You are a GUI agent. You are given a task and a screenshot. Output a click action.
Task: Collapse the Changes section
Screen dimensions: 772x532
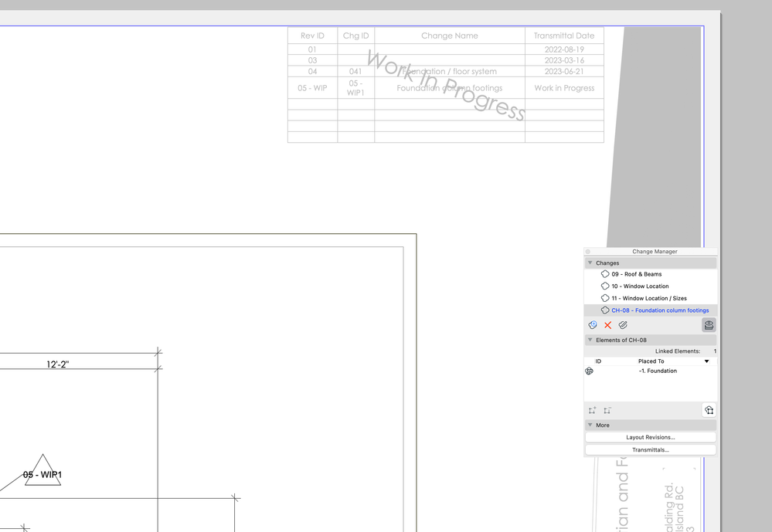(591, 263)
